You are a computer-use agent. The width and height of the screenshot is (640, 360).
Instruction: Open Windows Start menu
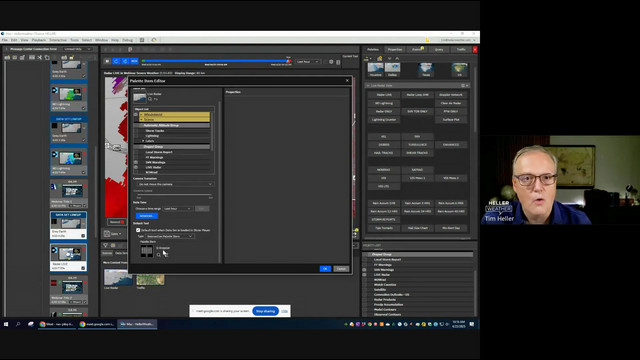point(6,324)
